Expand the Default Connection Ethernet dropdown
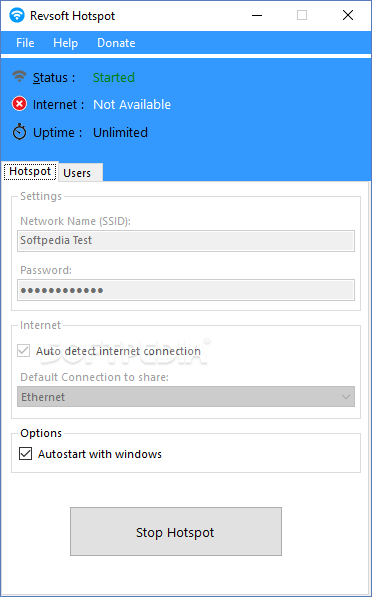The width and height of the screenshot is (372, 597). pyautogui.click(x=186, y=397)
